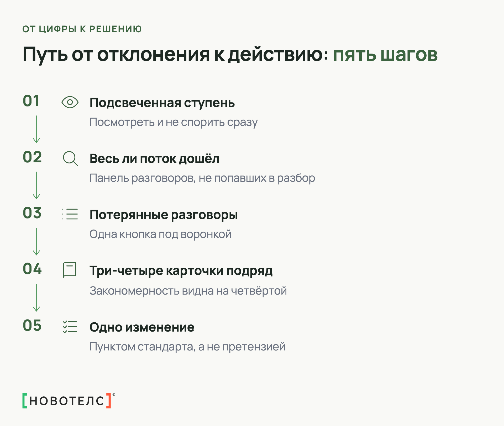
Task: Click the text Пунктом стандарта, а не претензией
Action: pos(187,347)
